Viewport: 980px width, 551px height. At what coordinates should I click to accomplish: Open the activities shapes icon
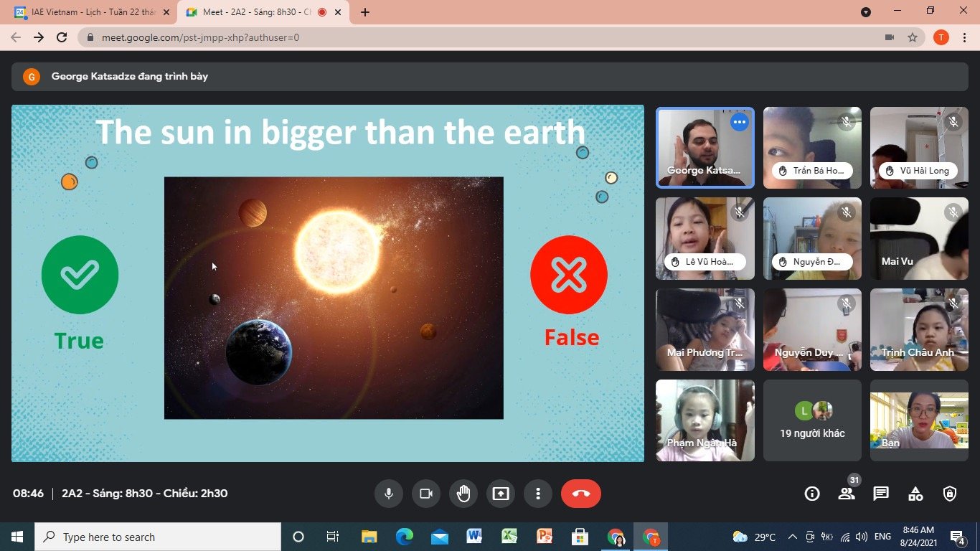pyautogui.click(x=915, y=494)
